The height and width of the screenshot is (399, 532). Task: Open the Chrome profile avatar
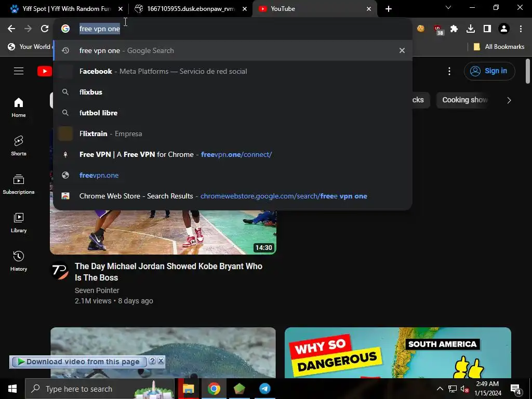504,29
